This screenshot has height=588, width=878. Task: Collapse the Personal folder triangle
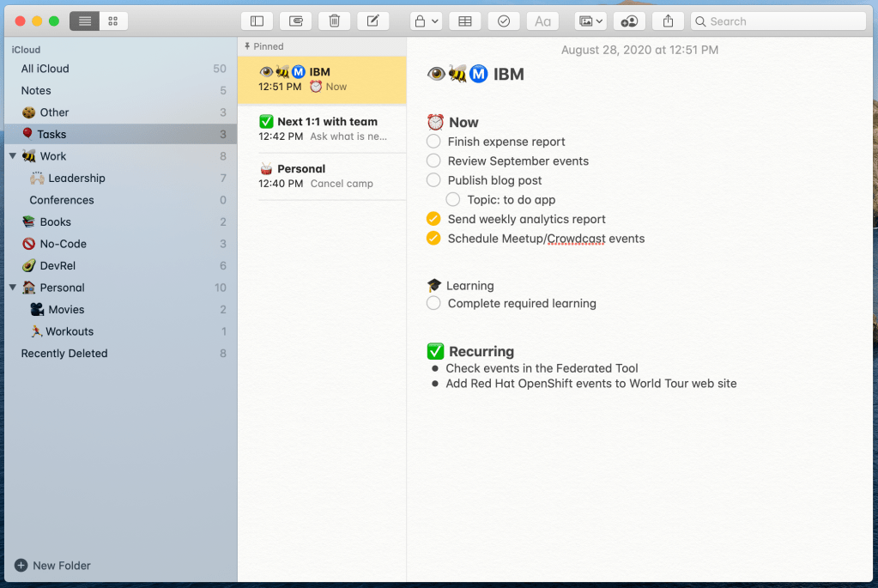(13, 288)
